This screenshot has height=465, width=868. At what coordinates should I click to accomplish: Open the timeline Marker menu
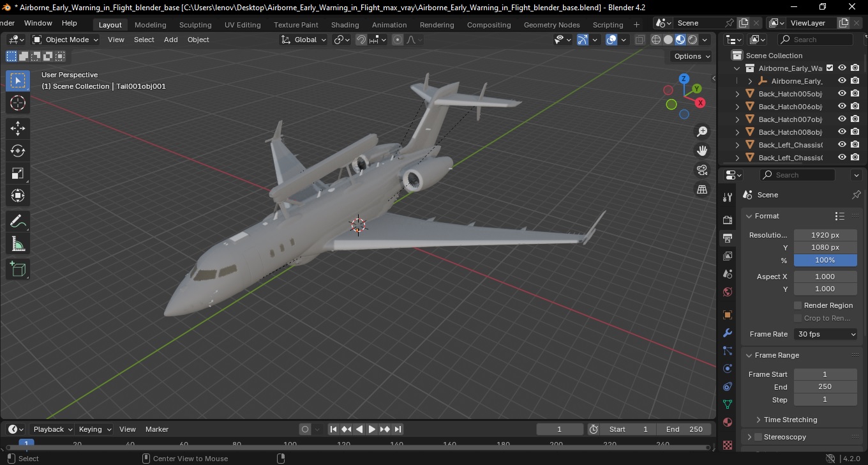[157, 429]
